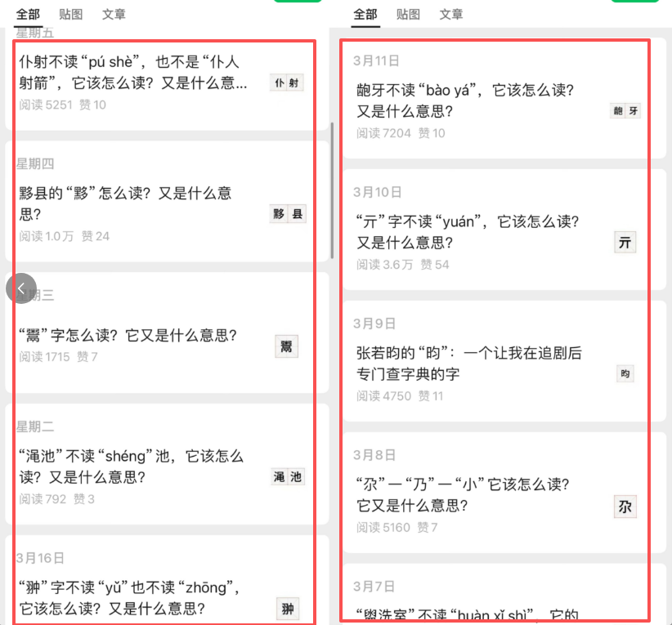Tap the gray back arrow circle
Screen dimensions: 672x625
click(x=21, y=288)
